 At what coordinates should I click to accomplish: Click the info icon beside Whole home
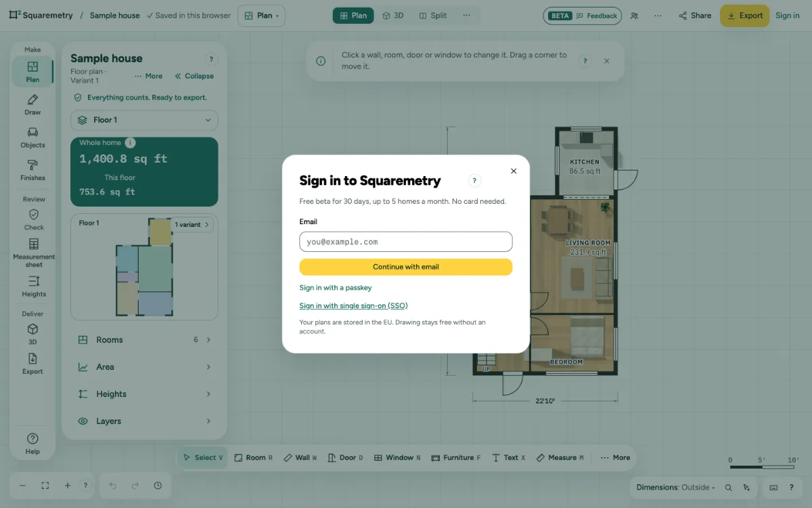click(131, 143)
